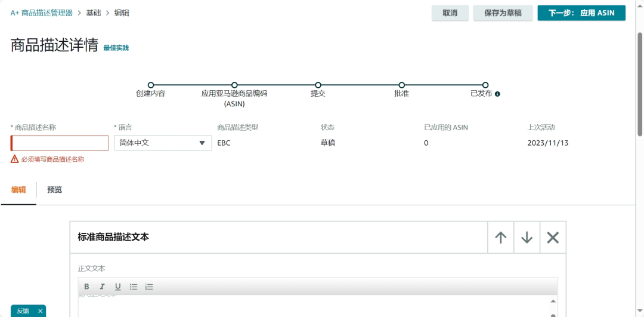Click the info icon next to 已发布
The image size is (644, 317).
tap(497, 94)
